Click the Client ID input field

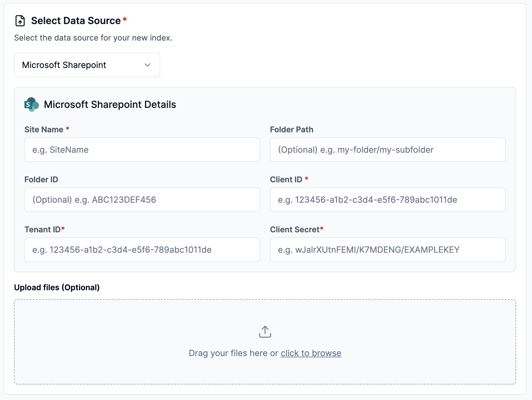point(388,200)
